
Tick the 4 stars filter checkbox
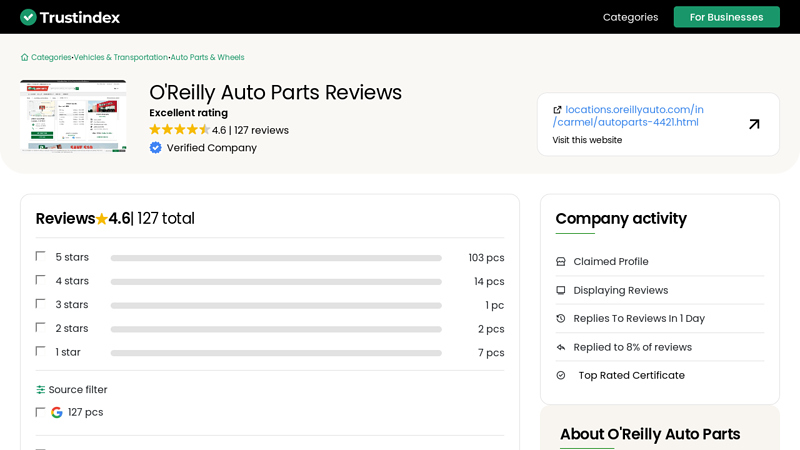coord(40,280)
